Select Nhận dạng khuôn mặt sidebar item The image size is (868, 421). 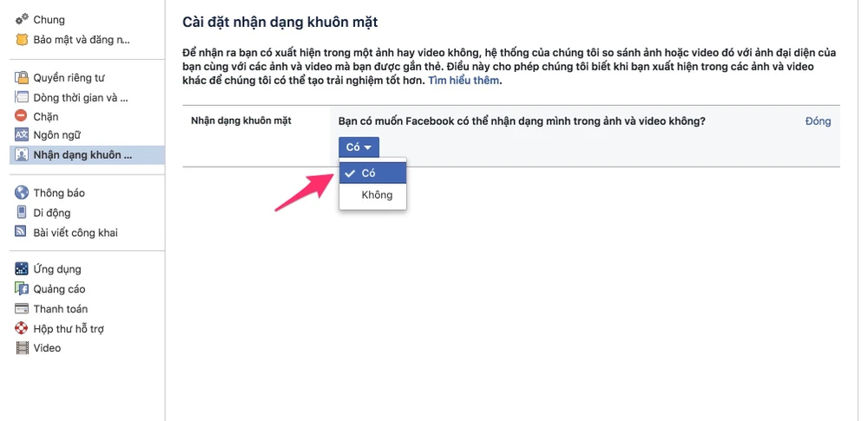(x=87, y=155)
